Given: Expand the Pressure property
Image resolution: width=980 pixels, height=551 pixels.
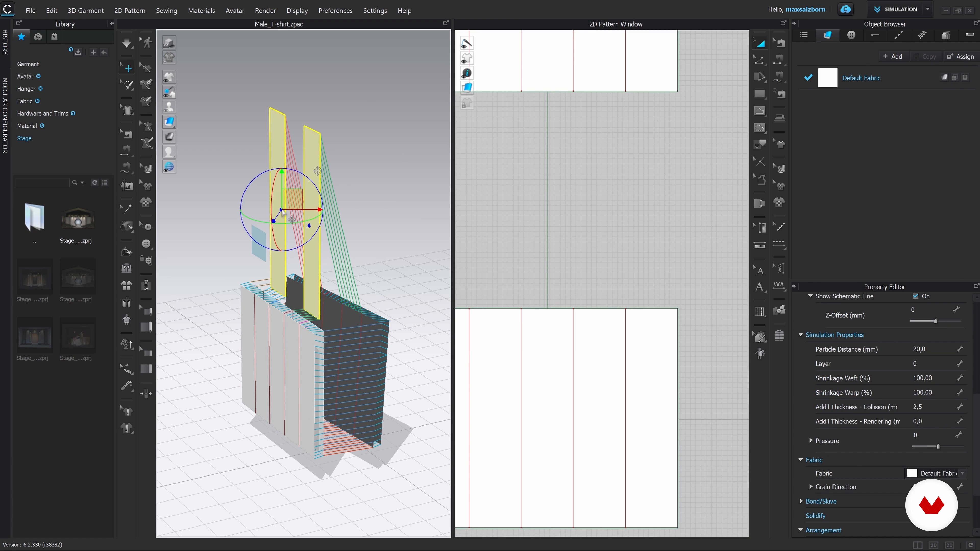Looking at the screenshot, I should coord(811,440).
